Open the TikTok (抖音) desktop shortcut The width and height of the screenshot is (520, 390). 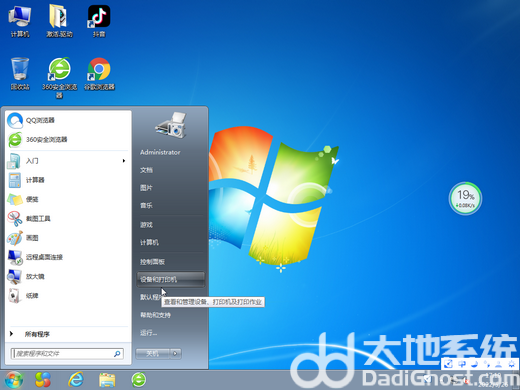click(99, 21)
